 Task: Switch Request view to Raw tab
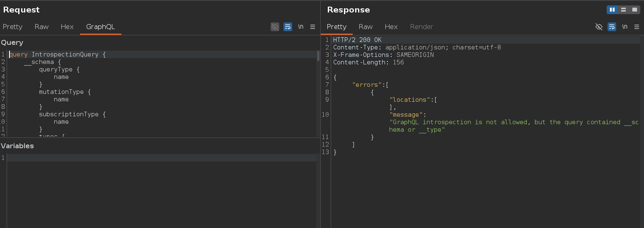[x=41, y=27]
